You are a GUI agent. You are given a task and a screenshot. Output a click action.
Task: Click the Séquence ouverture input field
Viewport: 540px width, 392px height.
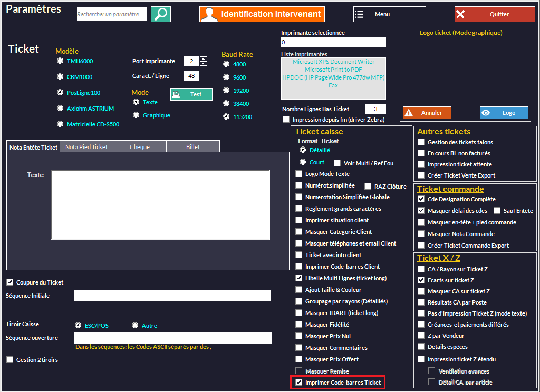pyautogui.click(x=173, y=338)
